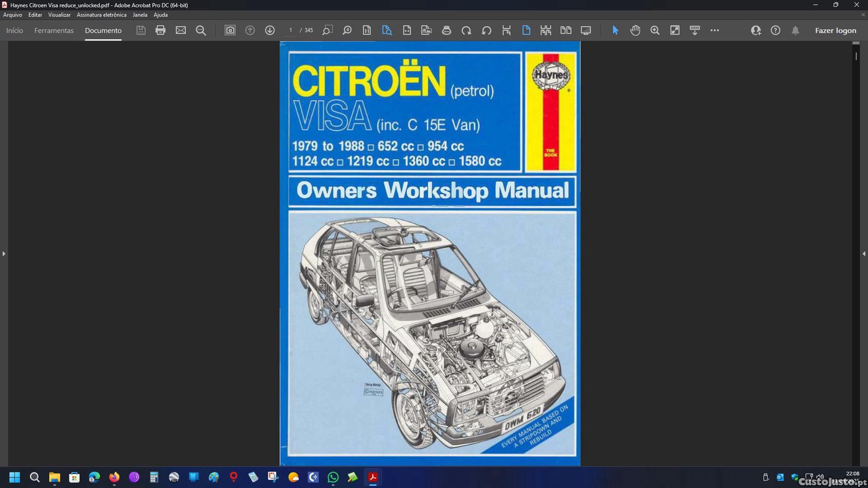Activate the arrow selection tool
868x488 pixels.
coord(615,31)
